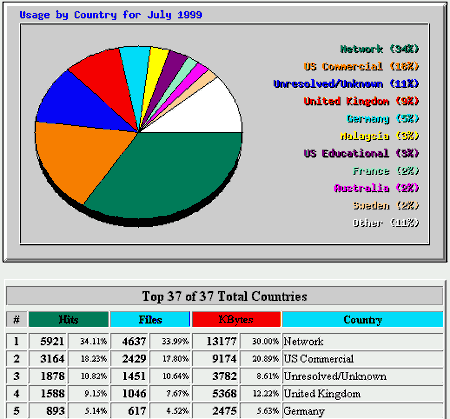Click legend entry 'Germany (5%)'

point(383,119)
